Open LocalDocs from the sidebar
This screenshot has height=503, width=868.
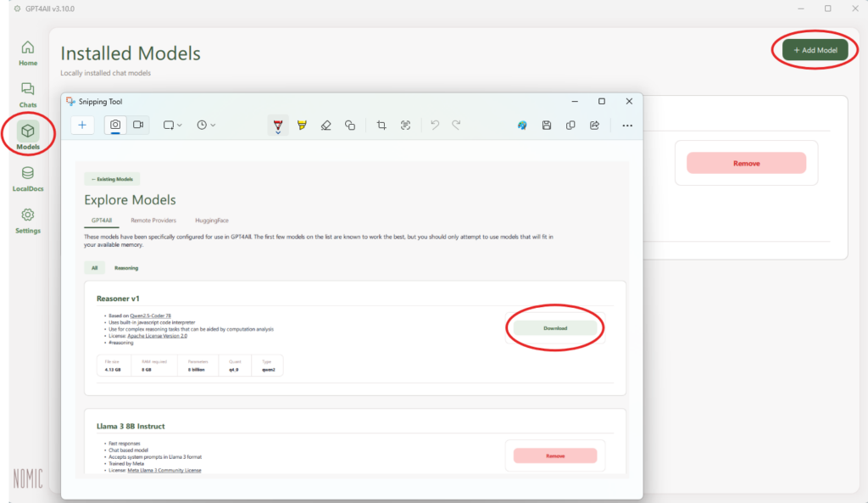click(28, 178)
